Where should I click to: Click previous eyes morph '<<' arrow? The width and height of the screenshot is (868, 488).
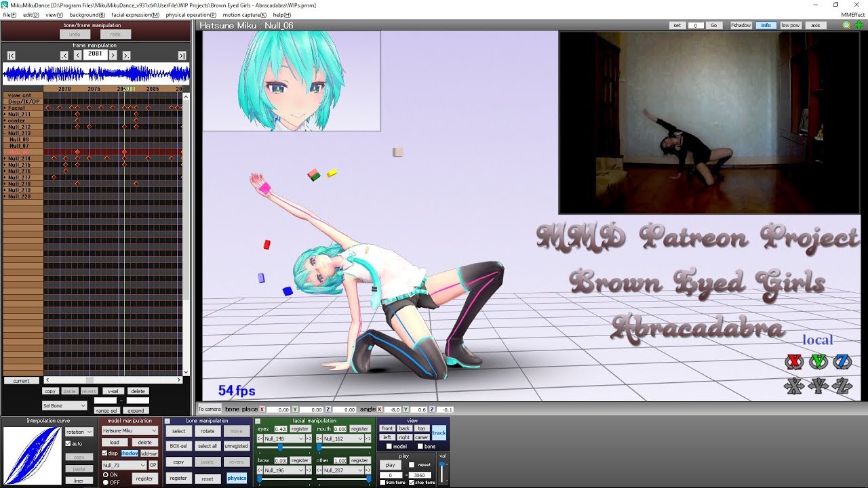pos(260,439)
